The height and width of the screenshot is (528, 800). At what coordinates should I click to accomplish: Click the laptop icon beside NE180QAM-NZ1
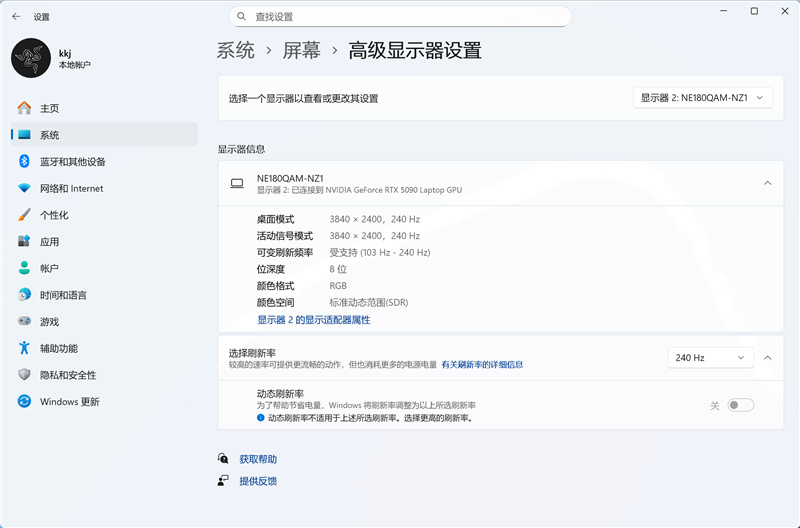(x=237, y=184)
